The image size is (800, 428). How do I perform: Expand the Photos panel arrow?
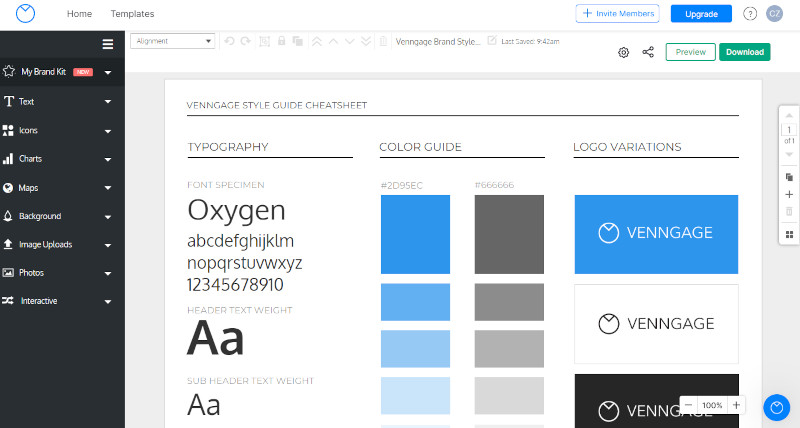108,273
